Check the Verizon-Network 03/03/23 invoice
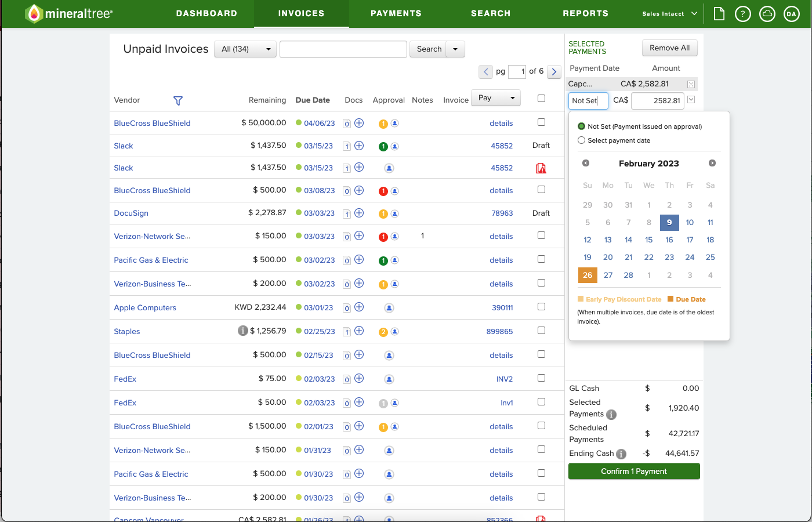 pyautogui.click(x=541, y=235)
